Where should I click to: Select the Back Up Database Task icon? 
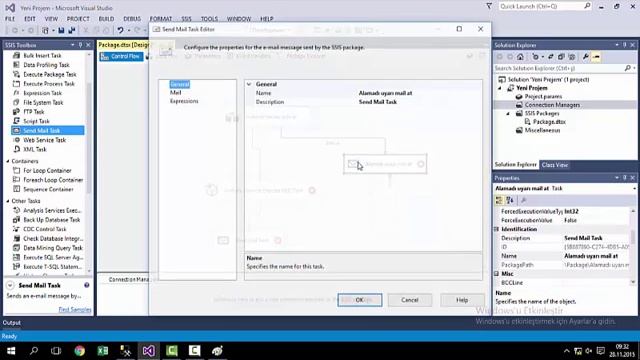point(16,220)
